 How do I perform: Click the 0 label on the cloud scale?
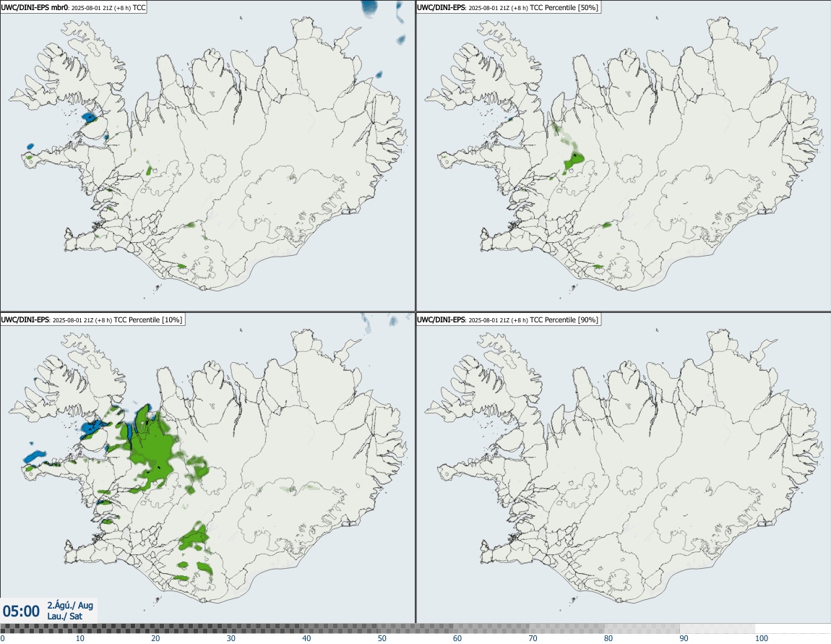[x=2, y=638]
